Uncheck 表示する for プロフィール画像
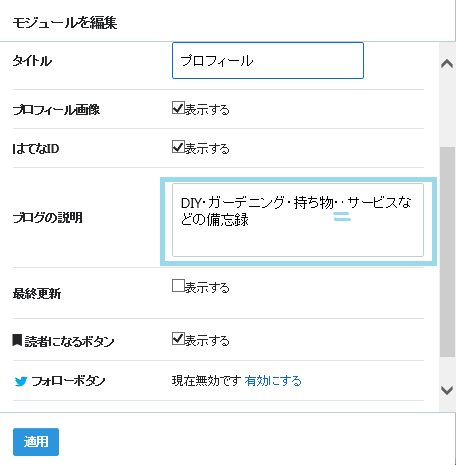The image size is (456, 465). (178, 108)
